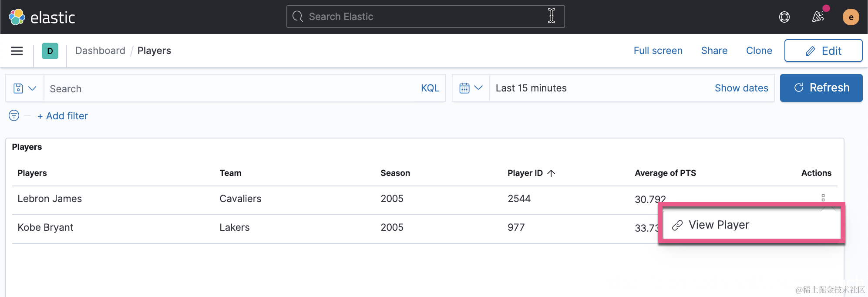Viewport: 868px width, 297px height.
Task: Go to the Dashboard breadcrumb
Action: click(100, 51)
